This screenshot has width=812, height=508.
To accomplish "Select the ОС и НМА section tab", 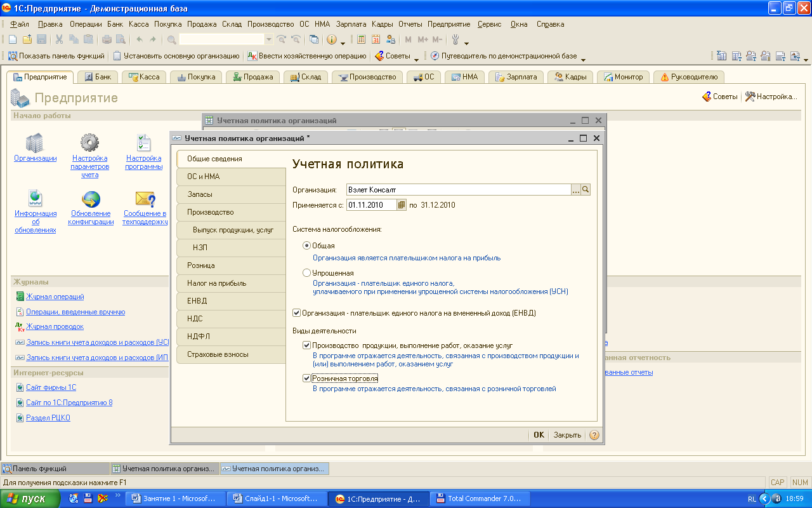I will [231, 177].
